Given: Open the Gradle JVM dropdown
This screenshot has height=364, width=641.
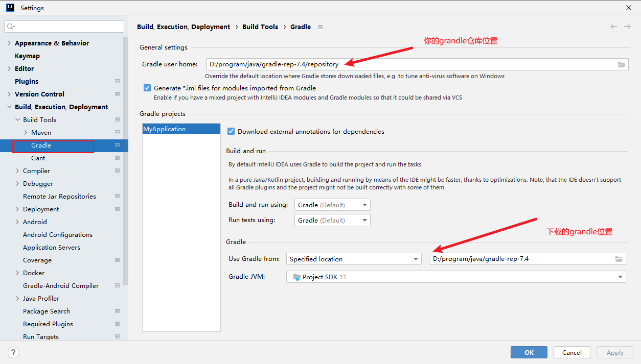Looking at the screenshot, I should point(455,277).
